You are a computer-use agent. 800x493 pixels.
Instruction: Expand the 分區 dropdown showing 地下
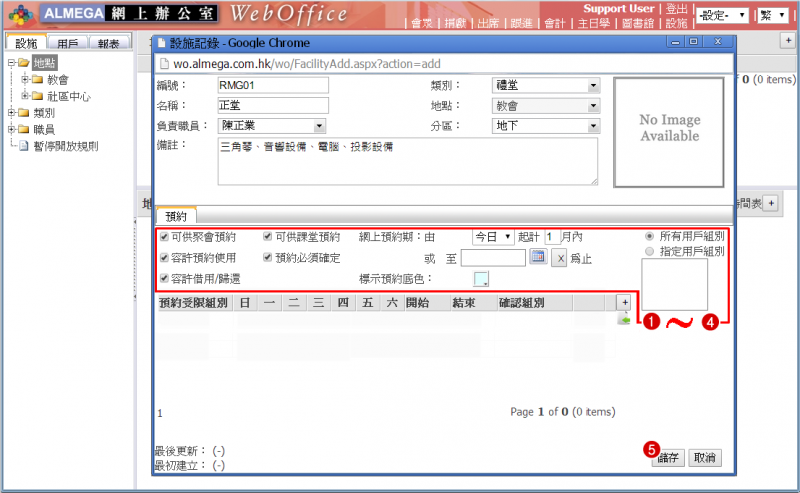coord(546,126)
